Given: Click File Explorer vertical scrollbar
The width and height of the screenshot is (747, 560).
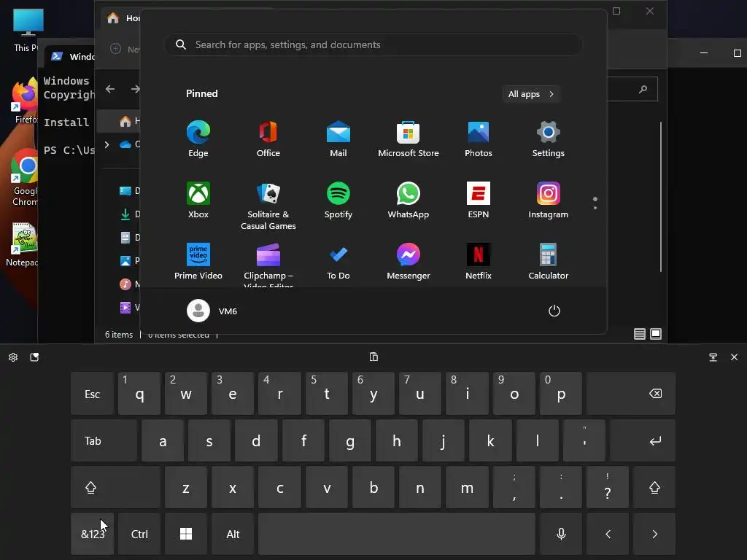Looking at the screenshot, I should (x=661, y=197).
